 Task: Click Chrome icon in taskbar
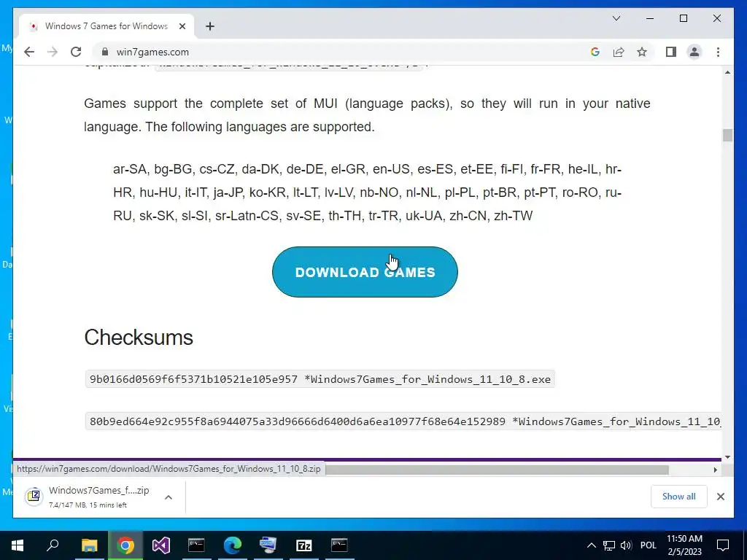click(x=125, y=545)
